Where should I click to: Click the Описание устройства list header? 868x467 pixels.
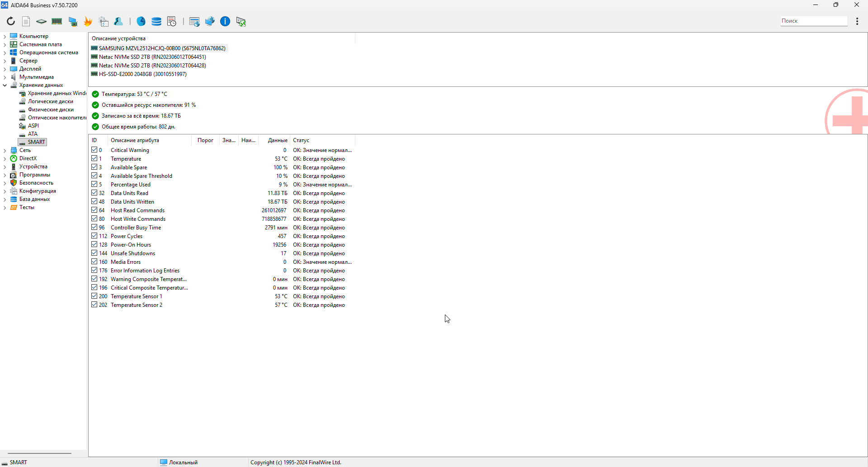(222, 38)
